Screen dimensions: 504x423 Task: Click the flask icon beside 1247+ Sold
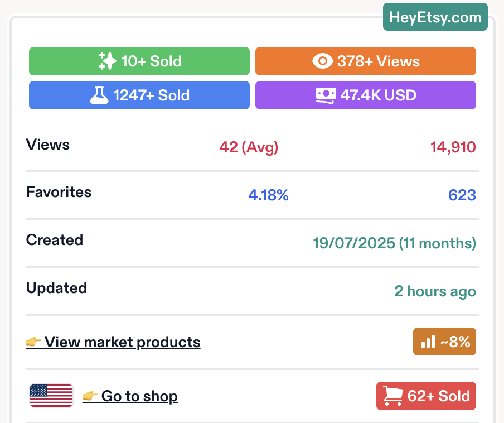point(99,95)
